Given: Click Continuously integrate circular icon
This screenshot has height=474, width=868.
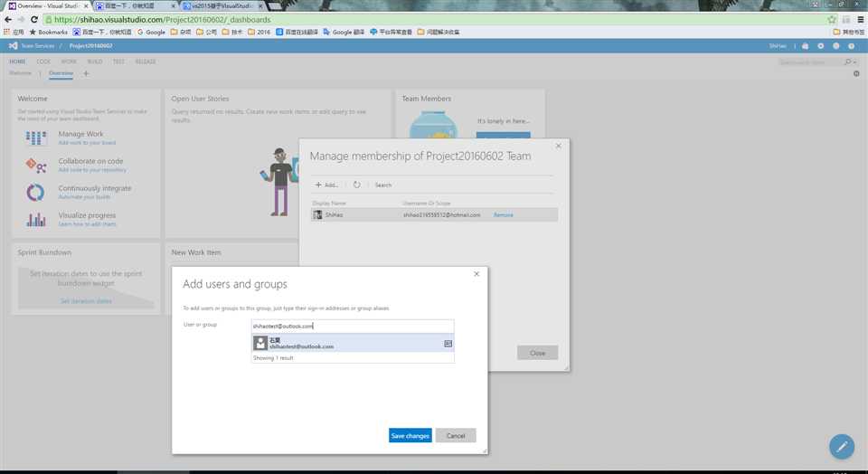Looking at the screenshot, I should point(35,192).
